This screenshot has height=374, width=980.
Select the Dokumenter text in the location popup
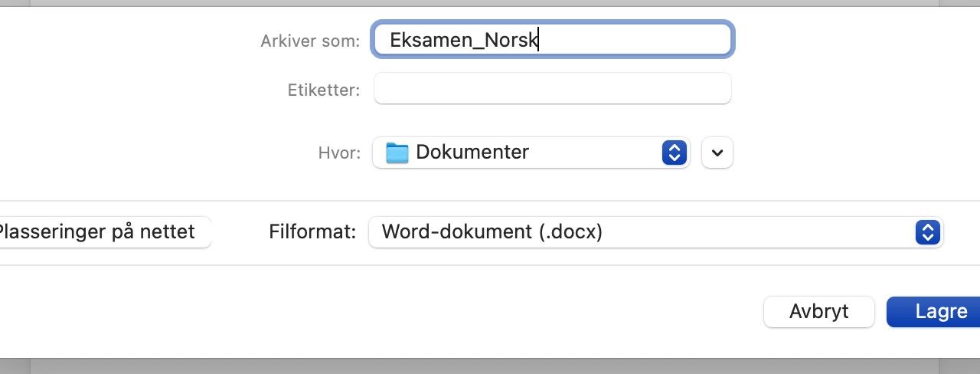click(x=472, y=152)
